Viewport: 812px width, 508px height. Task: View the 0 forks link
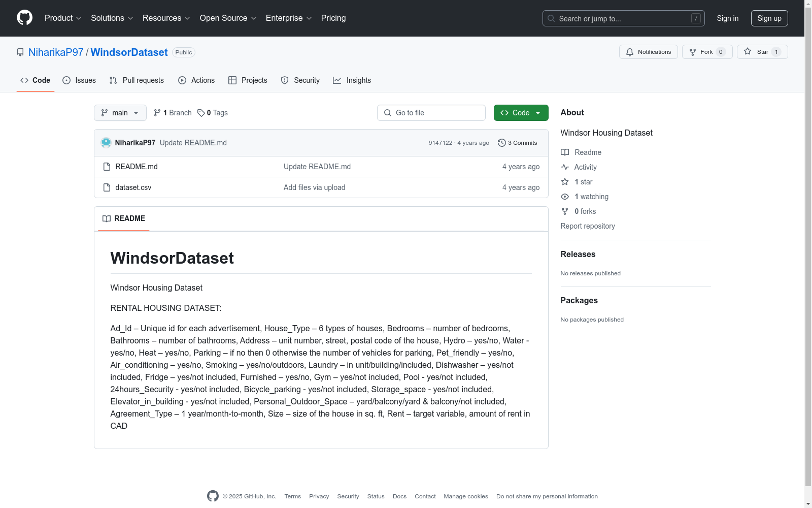point(579,211)
